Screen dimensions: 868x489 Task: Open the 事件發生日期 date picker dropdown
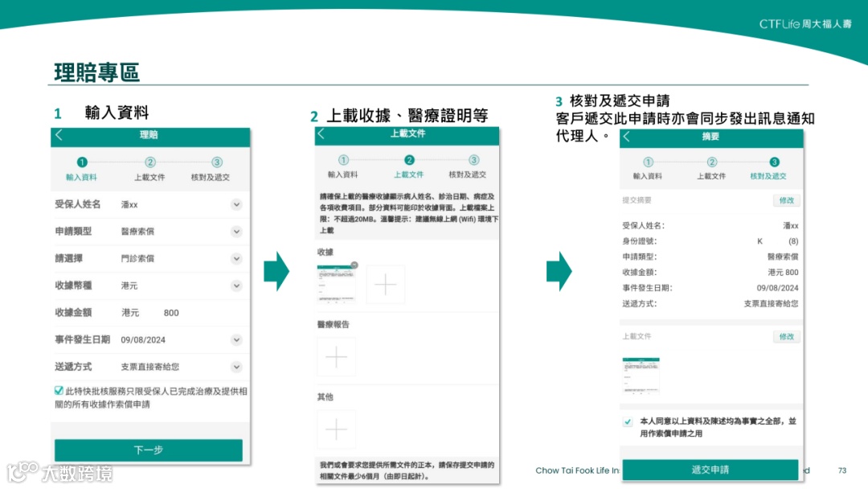coord(235,339)
